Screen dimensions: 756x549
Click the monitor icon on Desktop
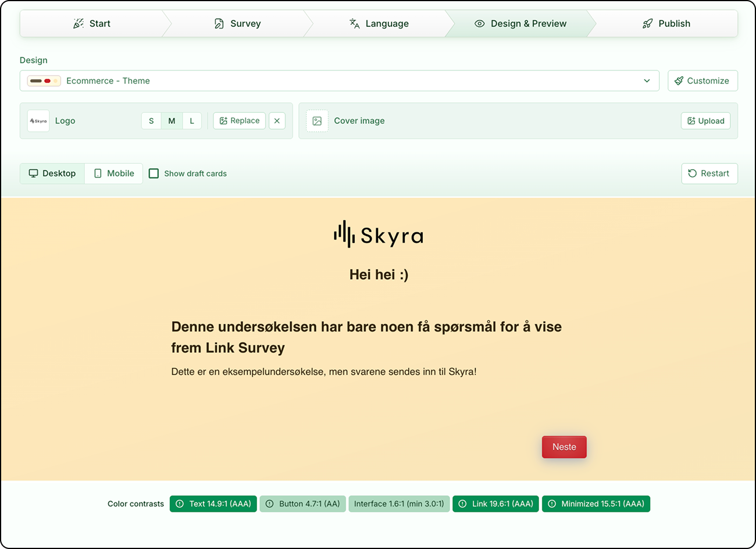[x=33, y=173]
